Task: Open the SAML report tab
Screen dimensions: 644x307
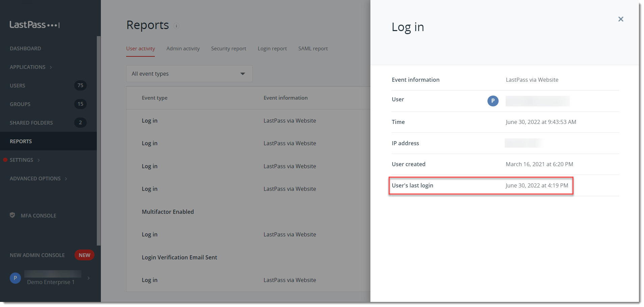Action: [313, 48]
